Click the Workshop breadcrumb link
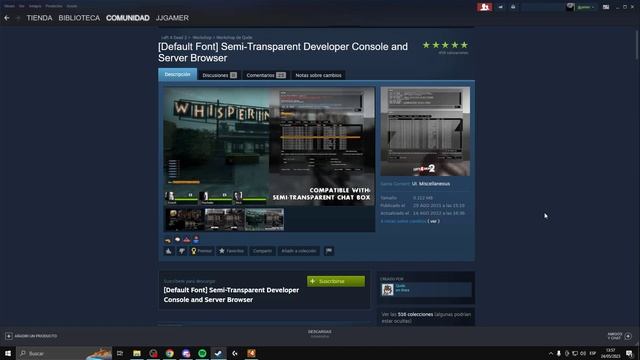This screenshot has height=360, width=640. click(202, 38)
